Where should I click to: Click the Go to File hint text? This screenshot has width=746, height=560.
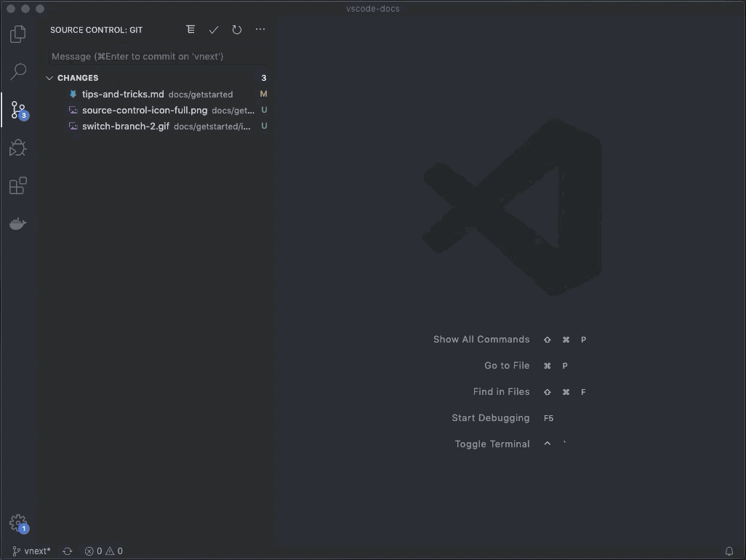(507, 365)
